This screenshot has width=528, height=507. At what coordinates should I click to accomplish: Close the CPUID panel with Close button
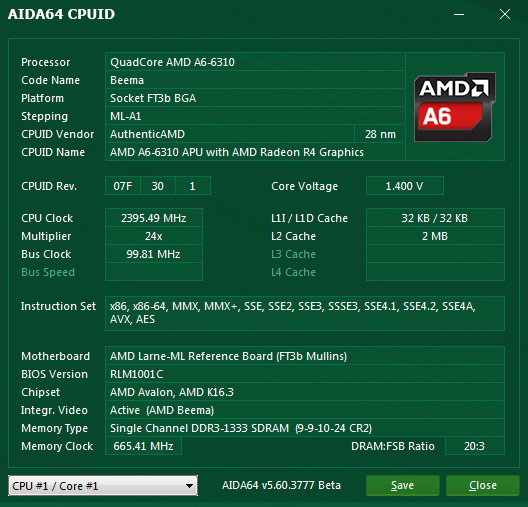pyautogui.click(x=483, y=485)
